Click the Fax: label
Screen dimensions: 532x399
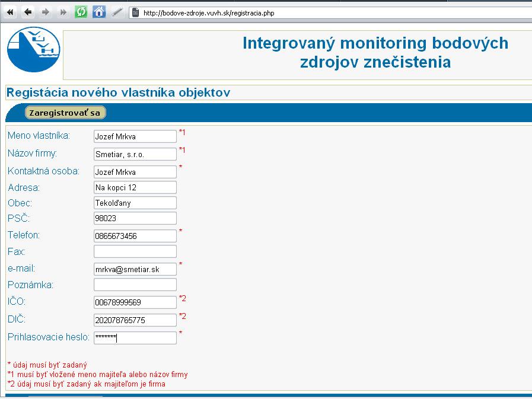coord(16,251)
